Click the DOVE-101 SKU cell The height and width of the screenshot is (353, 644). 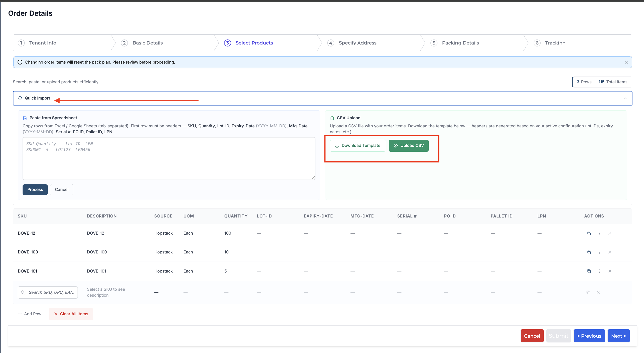click(x=28, y=271)
